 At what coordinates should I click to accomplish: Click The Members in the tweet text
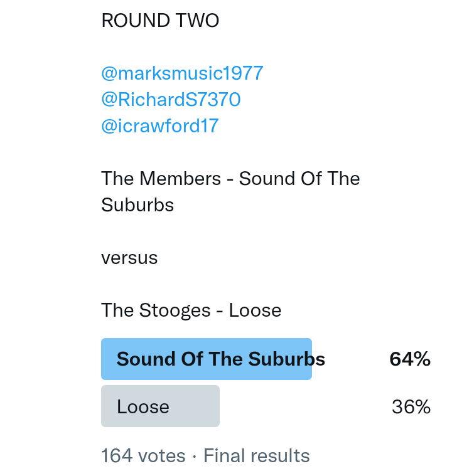click(161, 179)
